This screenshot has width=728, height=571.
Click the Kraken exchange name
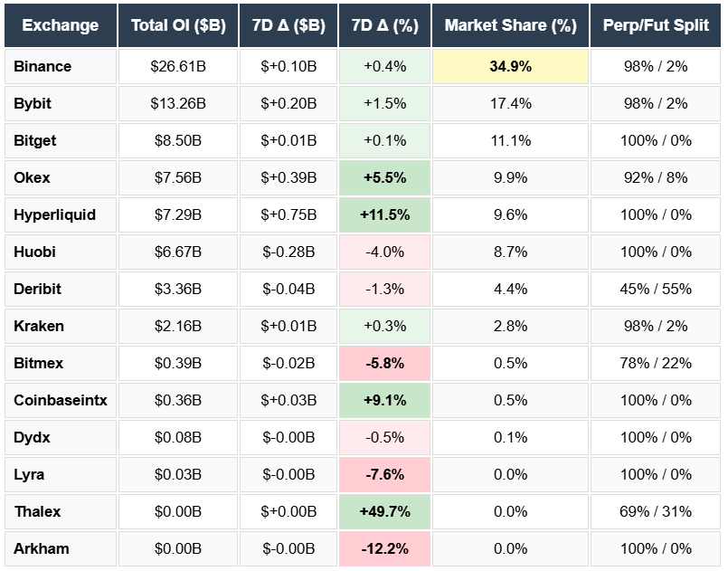point(39,327)
